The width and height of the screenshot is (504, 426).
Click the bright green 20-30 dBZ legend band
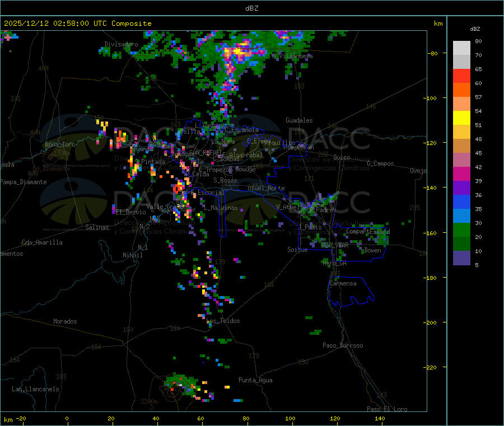tap(461, 230)
